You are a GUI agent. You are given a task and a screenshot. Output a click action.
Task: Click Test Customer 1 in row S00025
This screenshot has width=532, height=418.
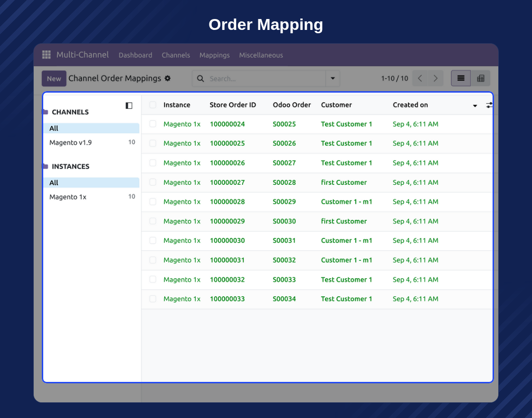[x=346, y=124]
